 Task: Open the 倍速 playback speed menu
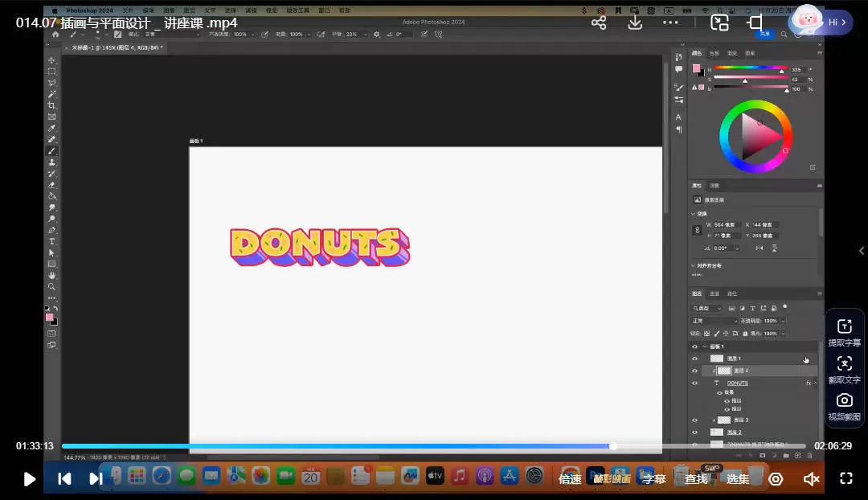click(x=570, y=479)
